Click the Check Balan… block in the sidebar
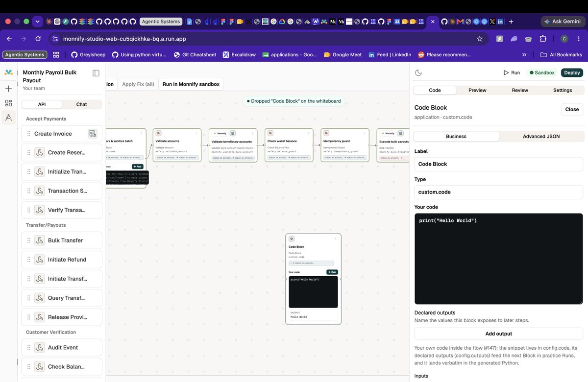Screen dimensions: 588x382 pos(62,366)
